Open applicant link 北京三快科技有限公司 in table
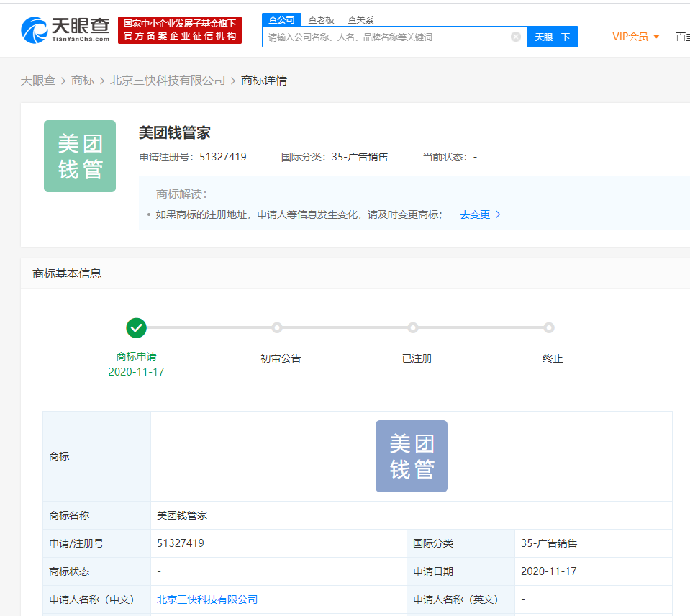The height and width of the screenshot is (616, 690). 207,599
